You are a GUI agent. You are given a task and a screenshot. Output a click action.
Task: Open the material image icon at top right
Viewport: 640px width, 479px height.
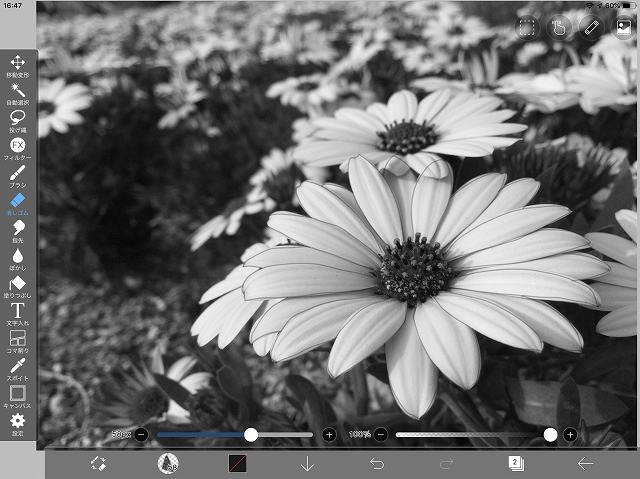[624, 28]
